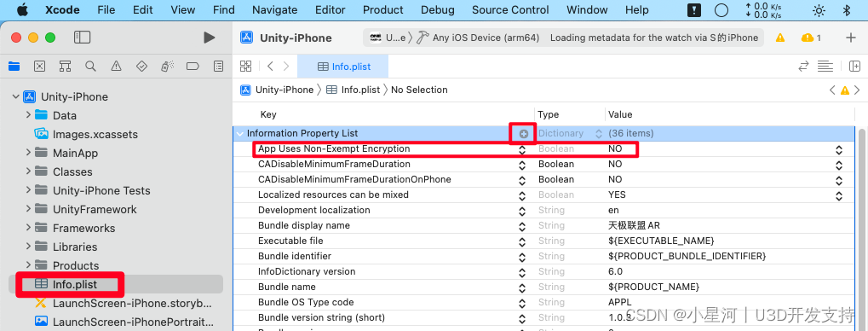The image size is (868, 331).
Task: Expand the Unity-iPhone Tests group
Action: 28,190
